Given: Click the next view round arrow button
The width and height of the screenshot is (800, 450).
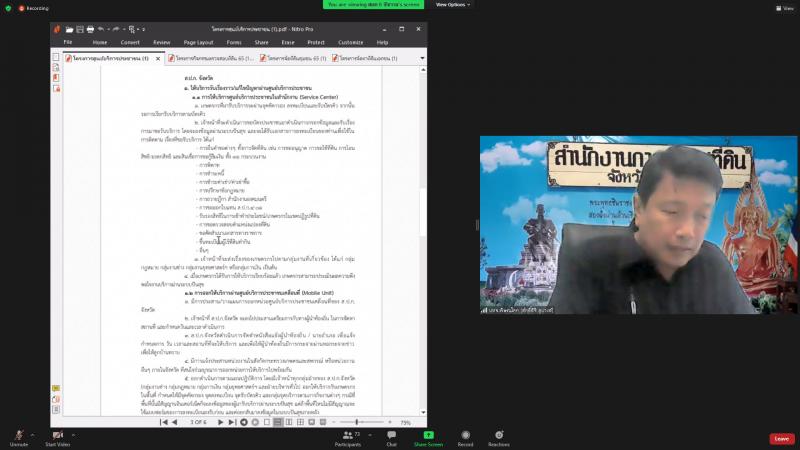Looking at the screenshot, I should click(255, 422).
